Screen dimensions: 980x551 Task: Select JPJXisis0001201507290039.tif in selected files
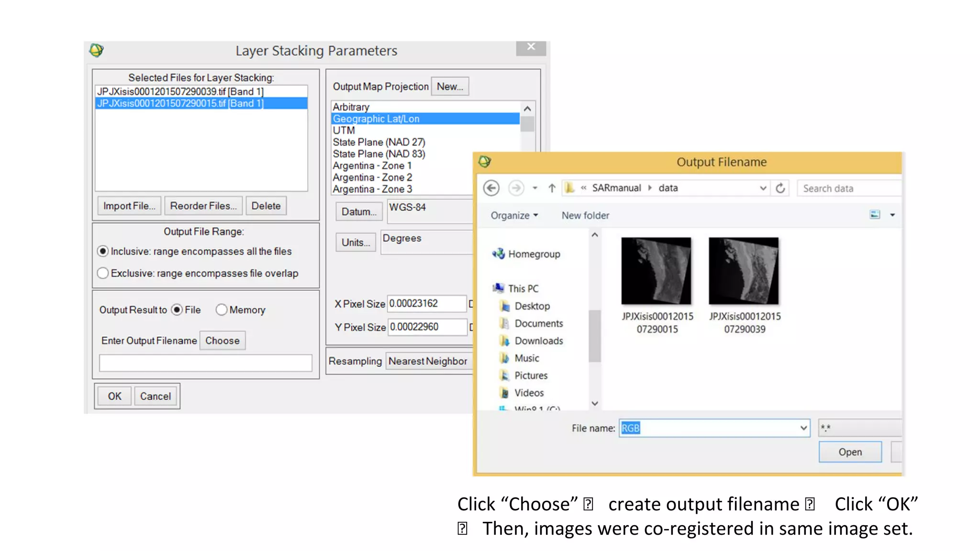pyautogui.click(x=201, y=91)
